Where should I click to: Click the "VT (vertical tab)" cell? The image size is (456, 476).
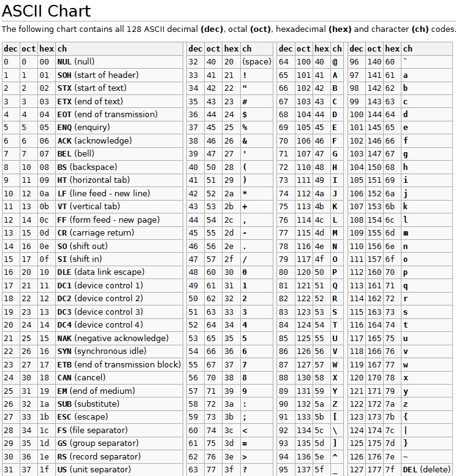pyautogui.click(x=120, y=207)
